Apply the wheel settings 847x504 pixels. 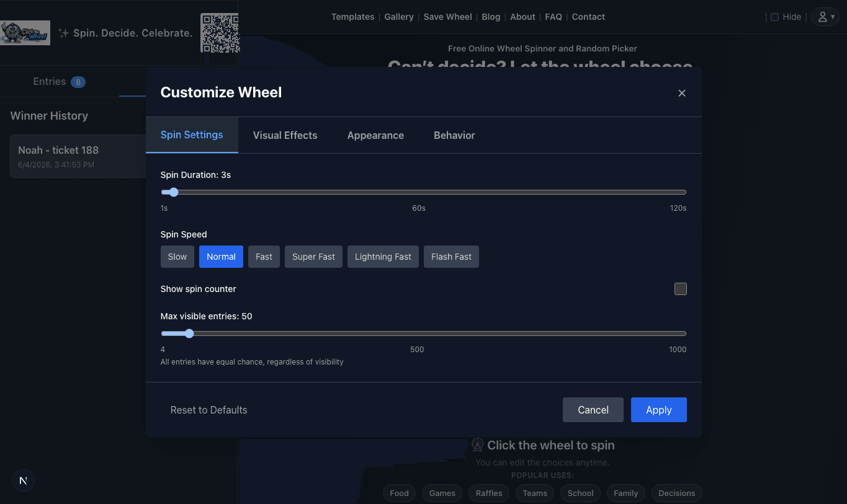tap(659, 410)
